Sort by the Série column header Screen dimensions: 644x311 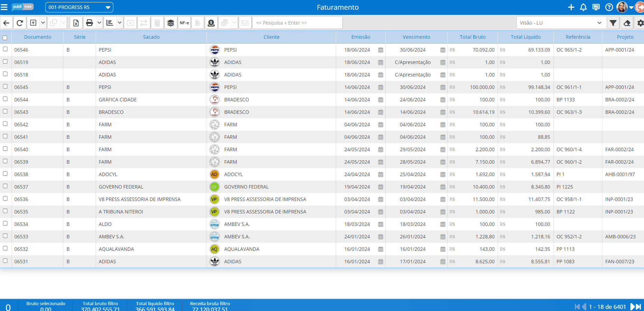[80, 37]
